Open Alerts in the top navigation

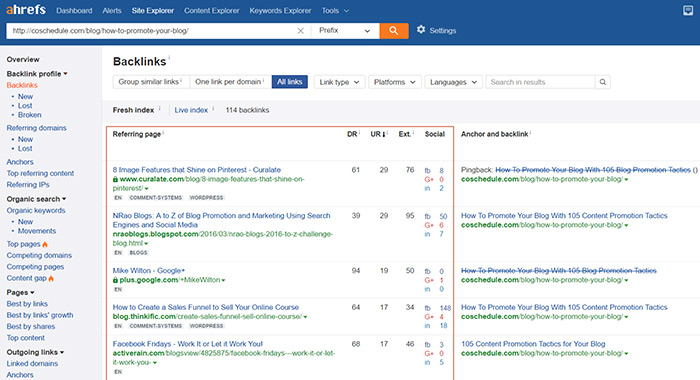[112, 10]
